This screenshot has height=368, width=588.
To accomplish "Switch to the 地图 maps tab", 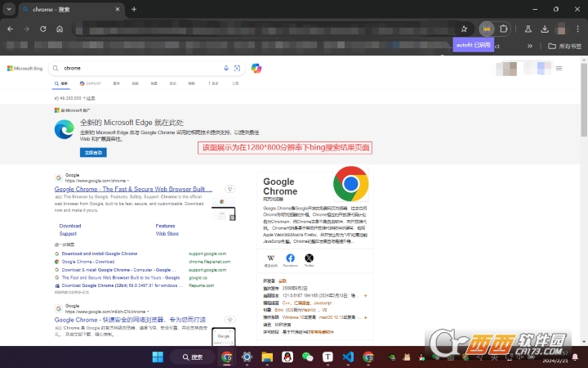I will [x=154, y=83].
